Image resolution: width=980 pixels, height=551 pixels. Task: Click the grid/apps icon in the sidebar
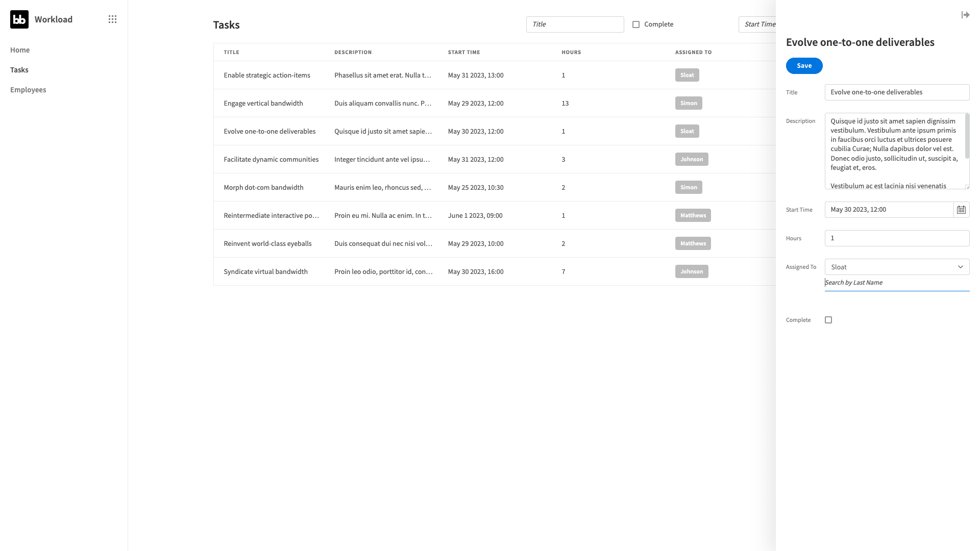(112, 19)
